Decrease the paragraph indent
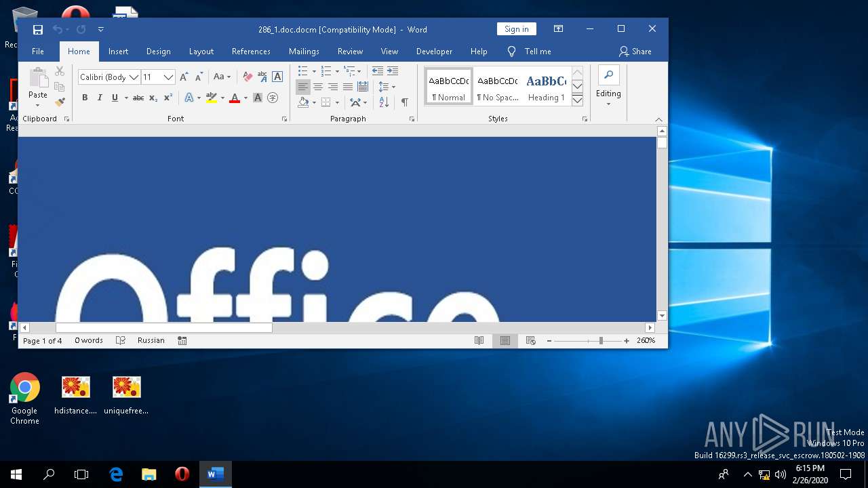Viewport: 868px width, 488px height. [378, 71]
